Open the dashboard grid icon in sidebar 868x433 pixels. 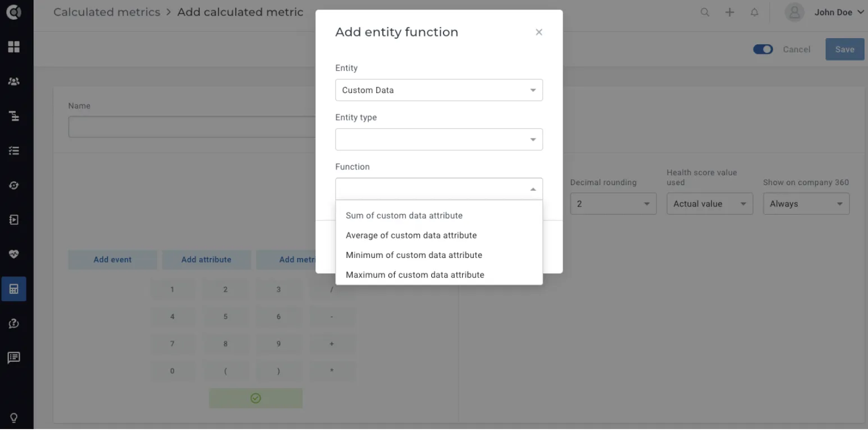point(13,47)
